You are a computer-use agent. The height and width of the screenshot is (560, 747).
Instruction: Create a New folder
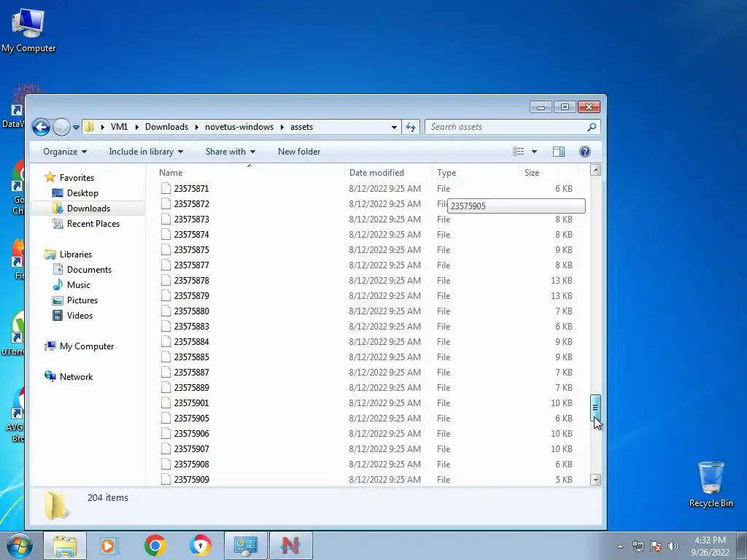tap(298, 152)
